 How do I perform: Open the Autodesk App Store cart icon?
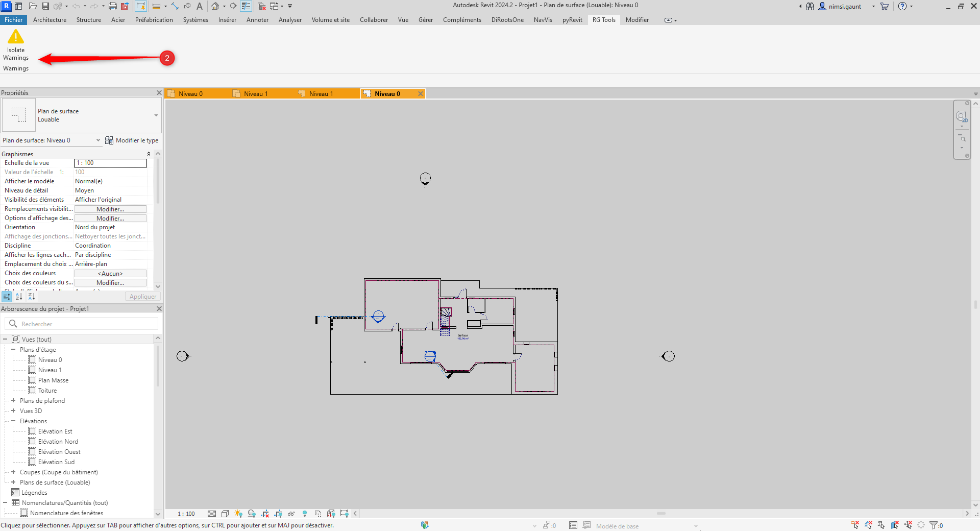pos(885,6)
